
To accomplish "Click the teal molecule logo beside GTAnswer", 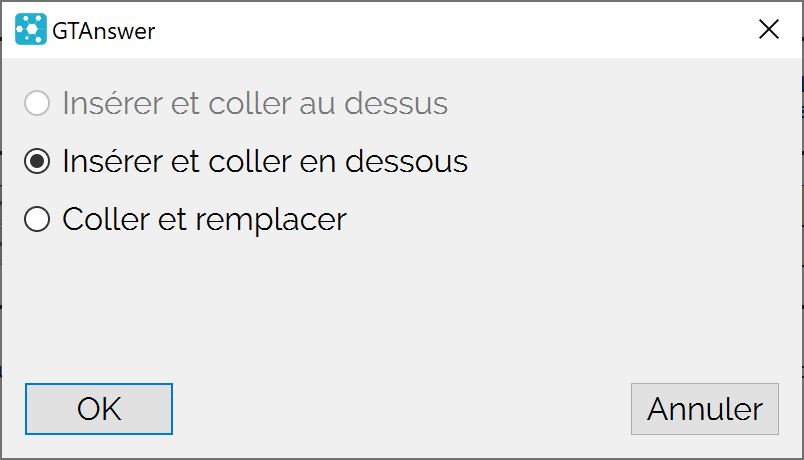I will point(31,29).
